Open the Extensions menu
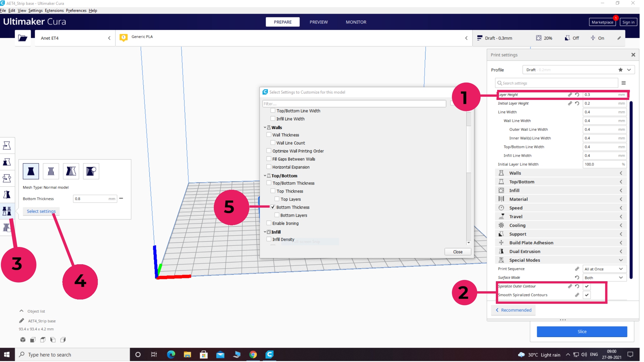The image size is (644, 362). 54,10
